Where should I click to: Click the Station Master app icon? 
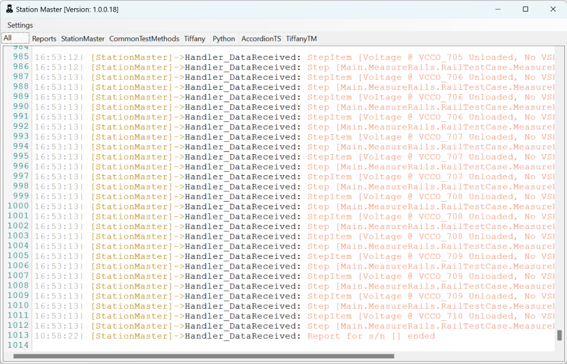coord(9,9)
